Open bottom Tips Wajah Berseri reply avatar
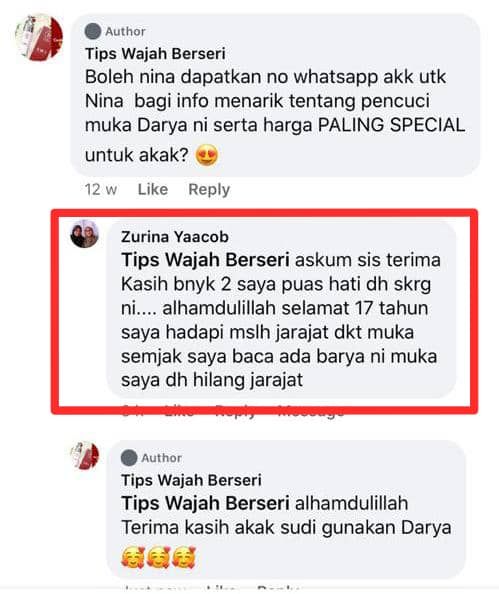The height and width of the screenshot is (594, 499). (x=84, y=455)
